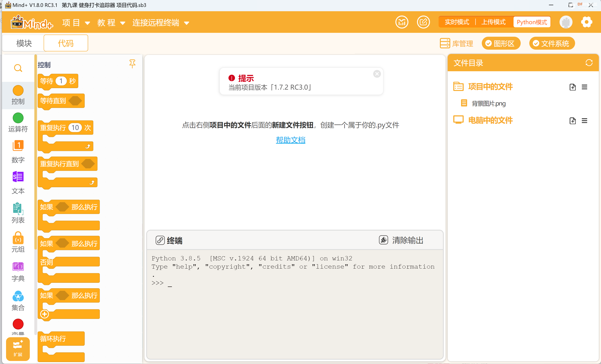Click the 重复执行 block's 10 count field
This screenshot has width=601, height=364.
click(x=75, y=128)
